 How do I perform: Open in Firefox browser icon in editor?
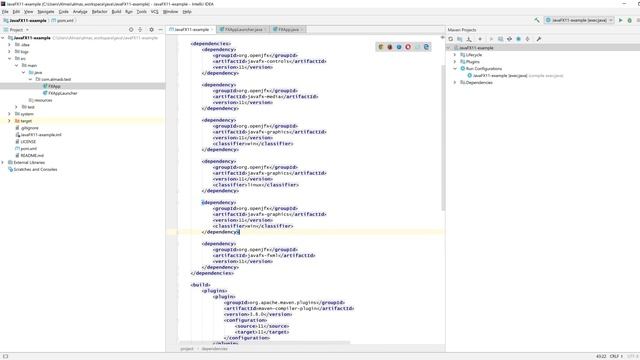(x=390, y=47)
